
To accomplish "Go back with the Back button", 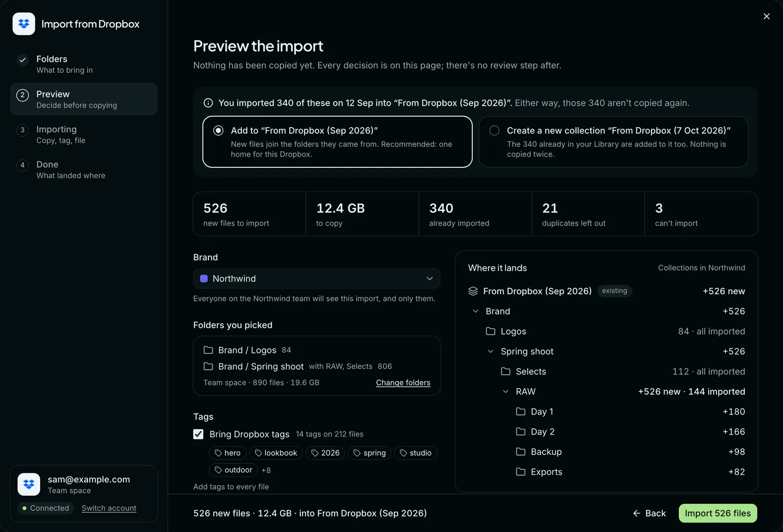I will pos(649,513).
